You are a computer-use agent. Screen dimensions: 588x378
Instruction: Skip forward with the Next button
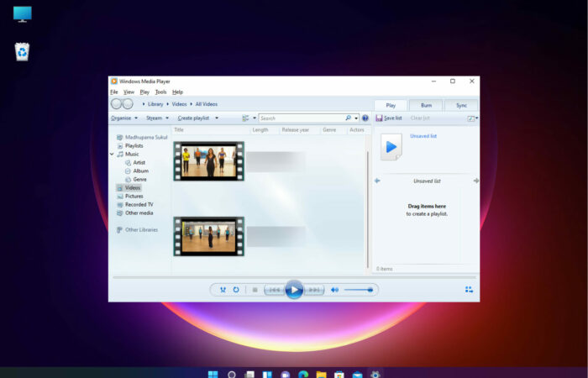point(314,290)
